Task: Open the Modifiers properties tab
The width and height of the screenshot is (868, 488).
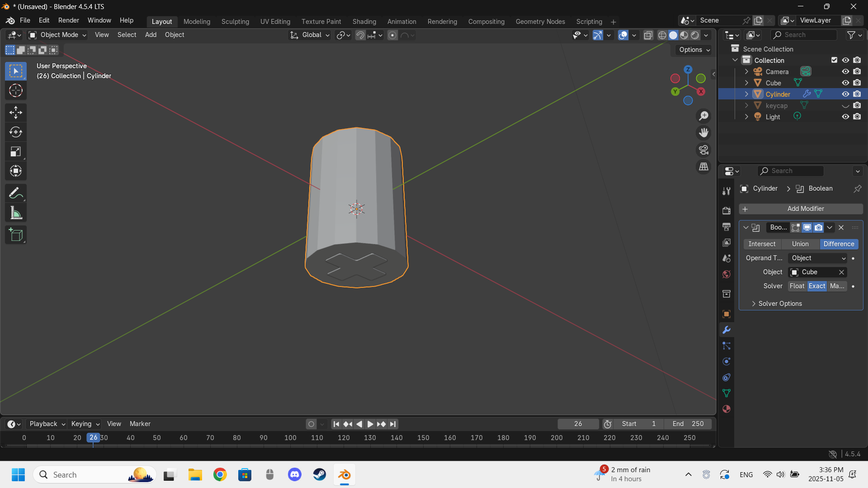Action: pos(726,330)
